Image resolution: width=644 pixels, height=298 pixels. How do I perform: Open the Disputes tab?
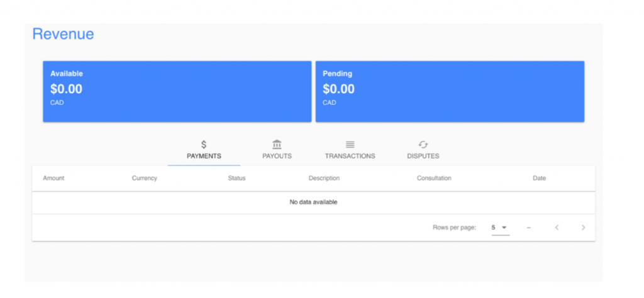423,150
